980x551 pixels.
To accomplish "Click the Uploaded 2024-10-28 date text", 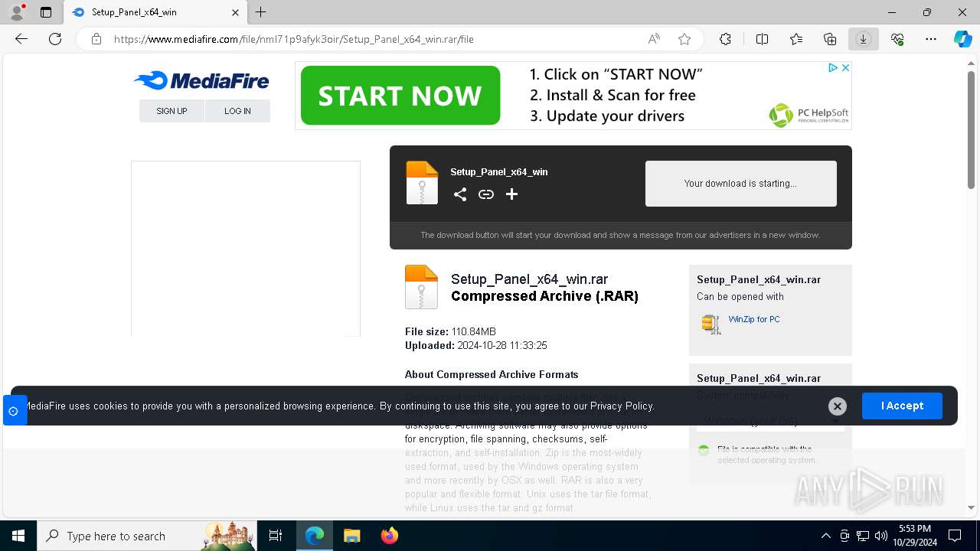I will [x=476, y=345].
